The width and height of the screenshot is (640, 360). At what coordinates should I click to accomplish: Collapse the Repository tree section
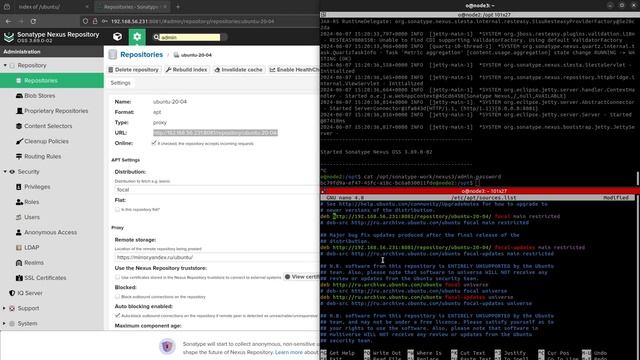point(5,65)
